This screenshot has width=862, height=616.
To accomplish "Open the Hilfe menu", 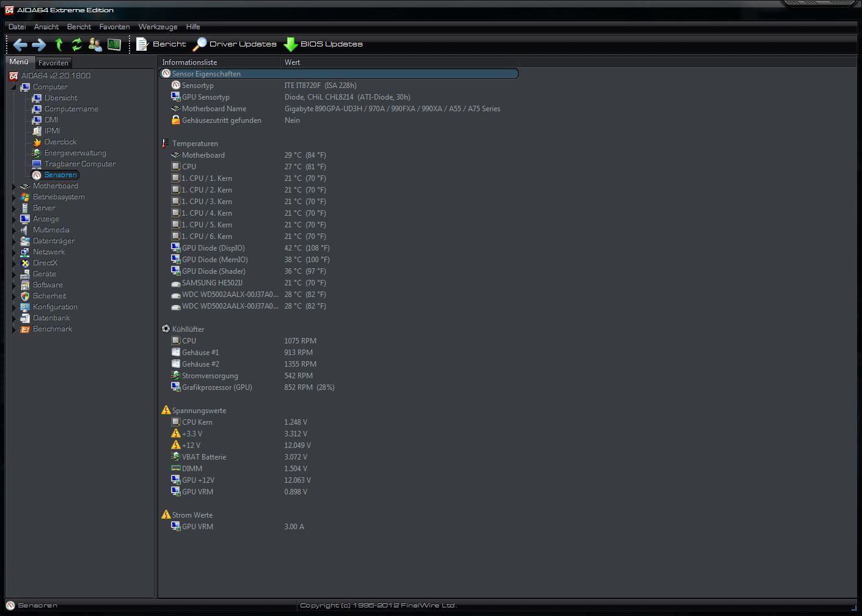I will (193, 27).
